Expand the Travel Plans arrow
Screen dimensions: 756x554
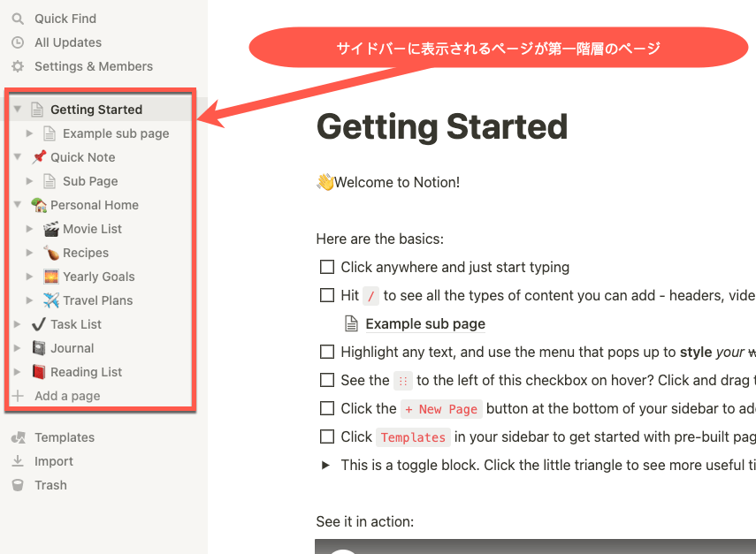point(29,300)
